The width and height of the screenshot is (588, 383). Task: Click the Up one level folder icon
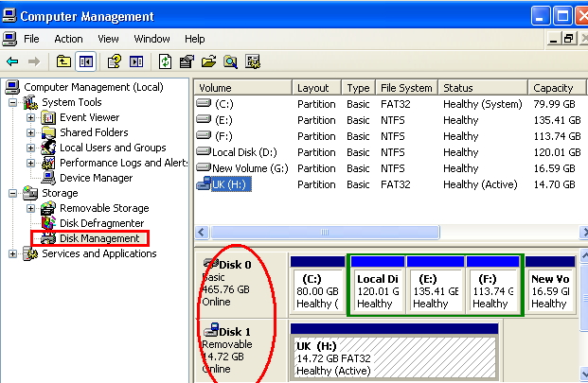[63, 61]
